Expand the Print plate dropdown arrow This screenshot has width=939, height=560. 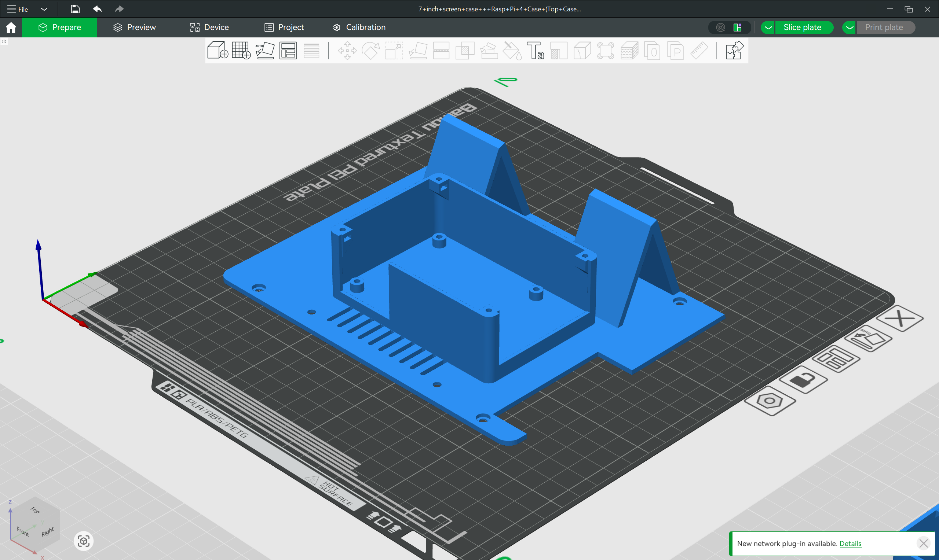click(x=850, y=27)
